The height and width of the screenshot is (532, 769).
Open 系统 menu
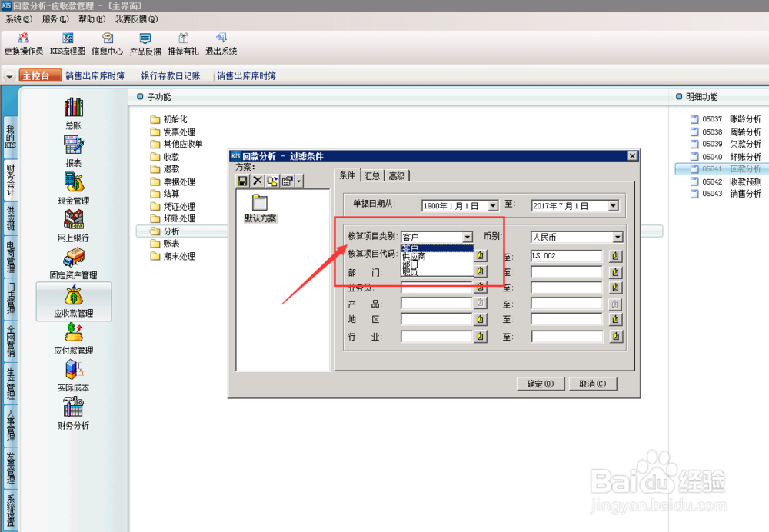[x=18, y=19]
